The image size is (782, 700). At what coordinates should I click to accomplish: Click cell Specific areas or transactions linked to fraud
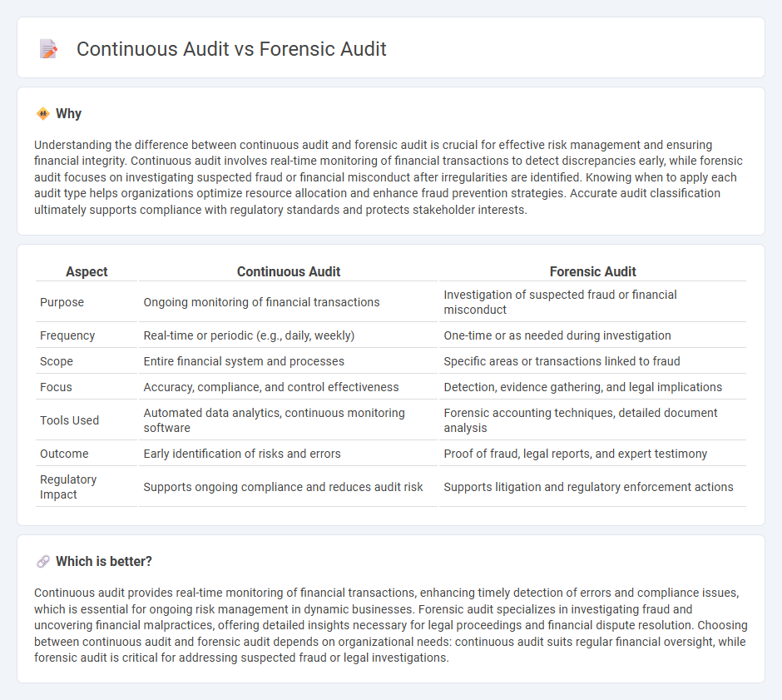click(592, 361)
